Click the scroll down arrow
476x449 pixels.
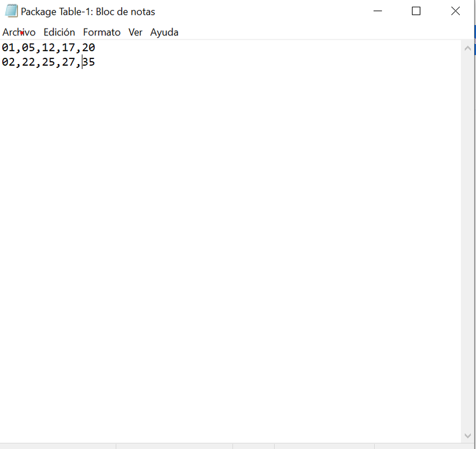(x=468, y=436)
